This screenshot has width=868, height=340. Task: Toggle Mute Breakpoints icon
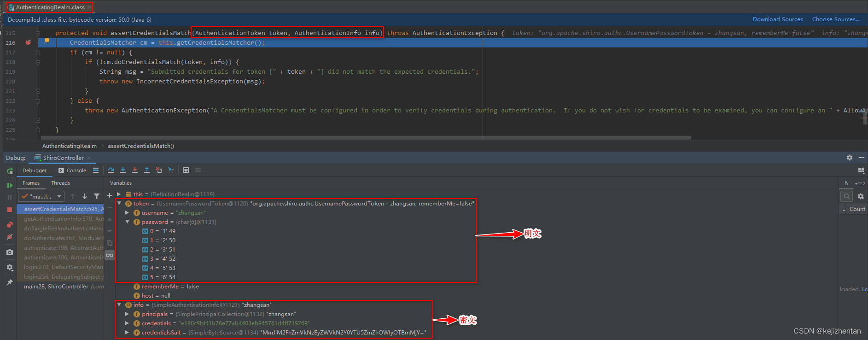point(10,237)
